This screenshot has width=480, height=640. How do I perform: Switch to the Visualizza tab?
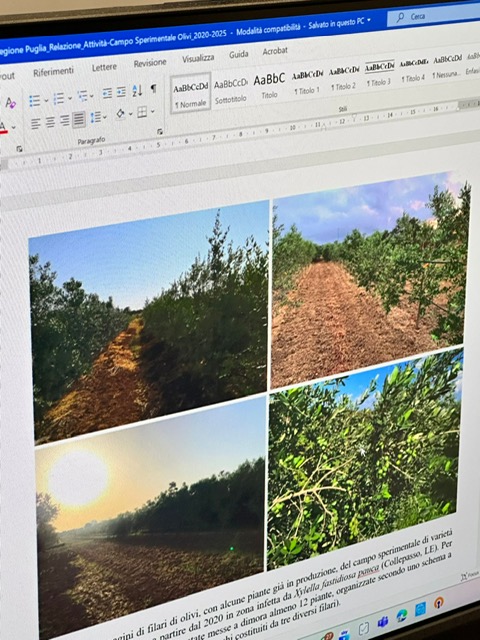[x=198, y=58]
